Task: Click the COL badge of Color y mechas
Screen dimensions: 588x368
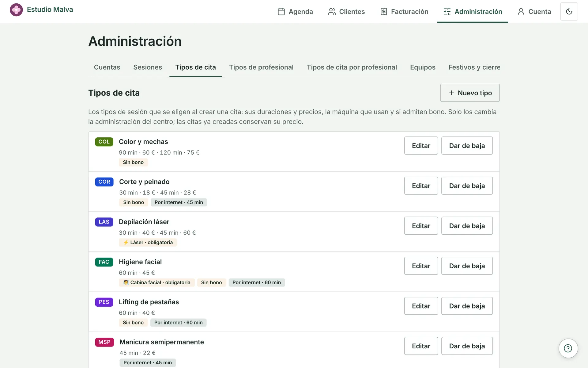Action: click(104, 142)
